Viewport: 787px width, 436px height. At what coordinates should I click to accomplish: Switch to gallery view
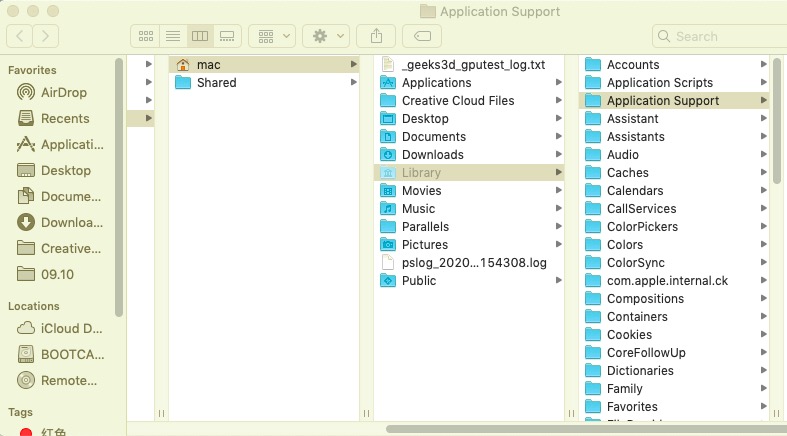pyautogui.click(x=227, y=36)
